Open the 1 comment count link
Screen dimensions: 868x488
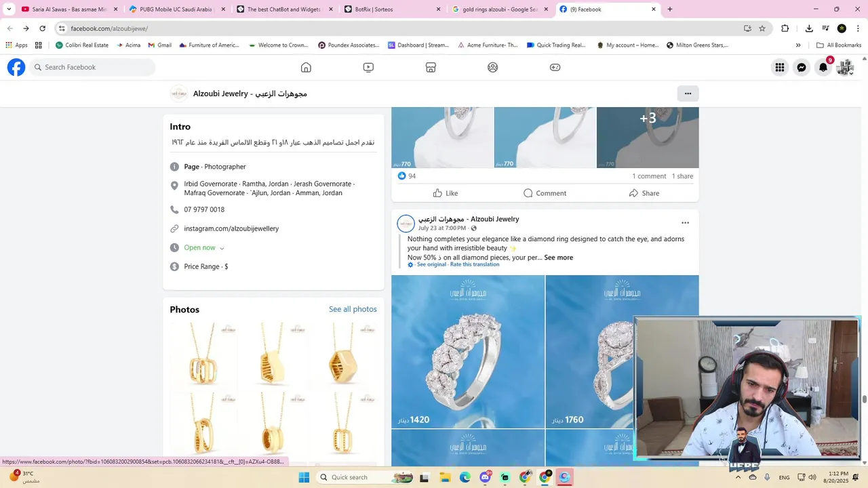point(649,176)
